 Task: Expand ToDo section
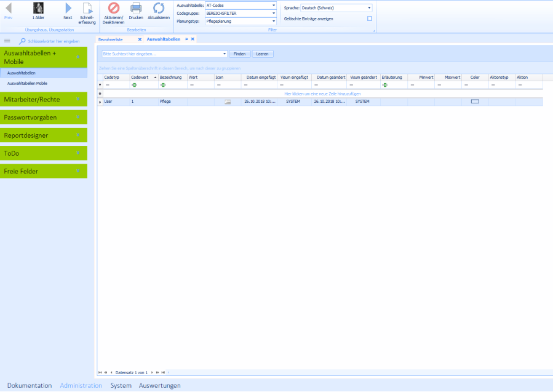[x=78, y=153]
